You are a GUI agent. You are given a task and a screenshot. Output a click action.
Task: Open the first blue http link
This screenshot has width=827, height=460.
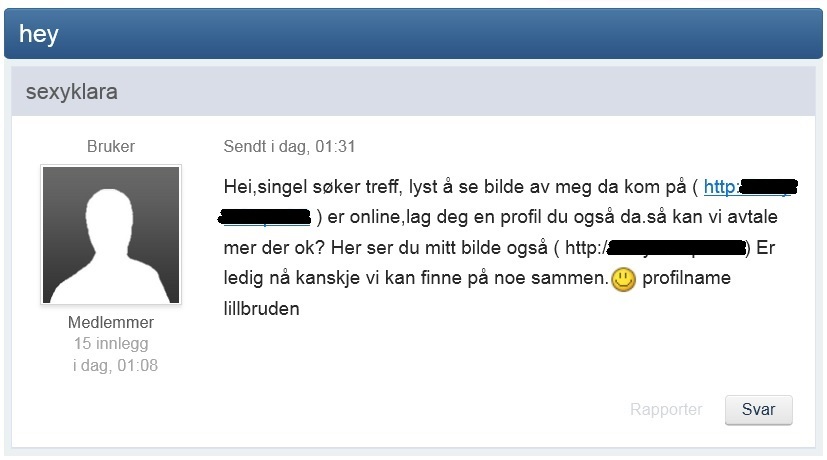click(x=750, y=187)
